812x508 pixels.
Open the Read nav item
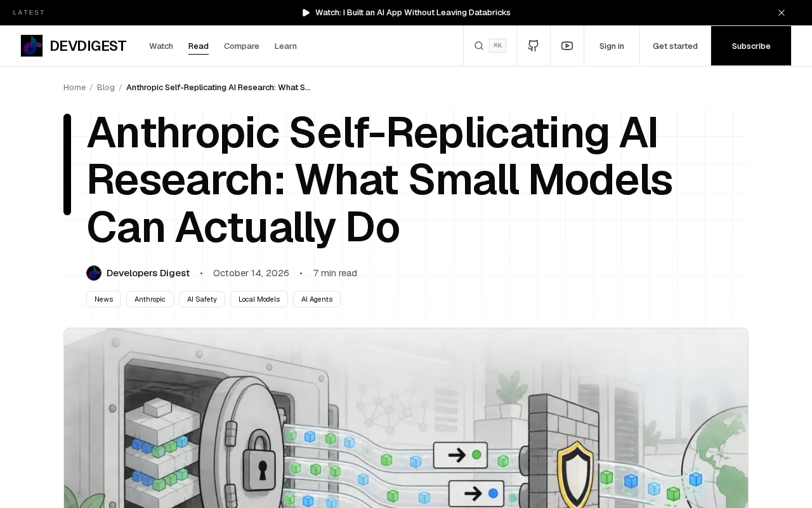pos(199,46)
